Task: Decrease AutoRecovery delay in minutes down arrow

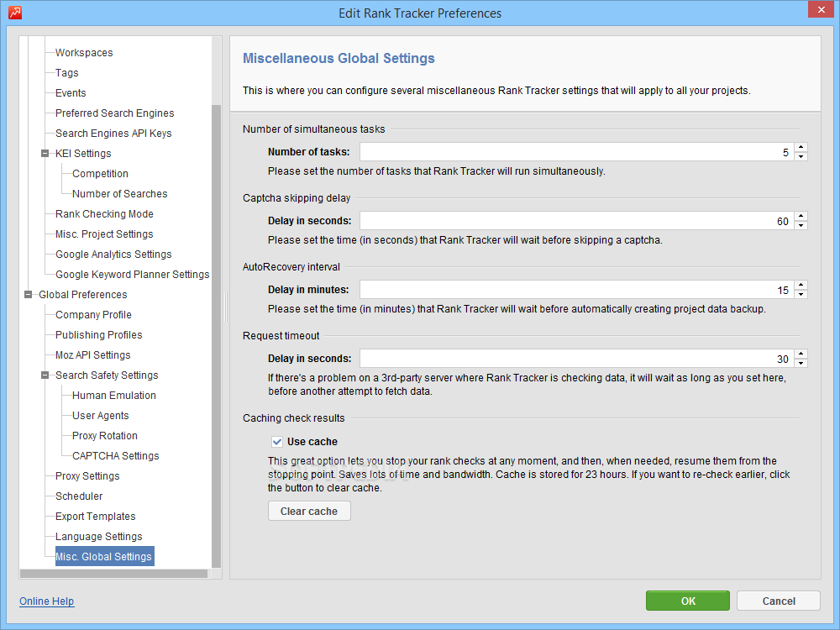Action: tap(801, 294)
